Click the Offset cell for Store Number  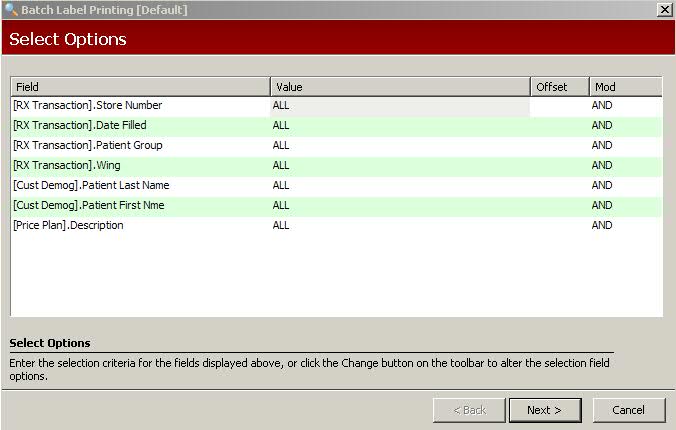560,106
